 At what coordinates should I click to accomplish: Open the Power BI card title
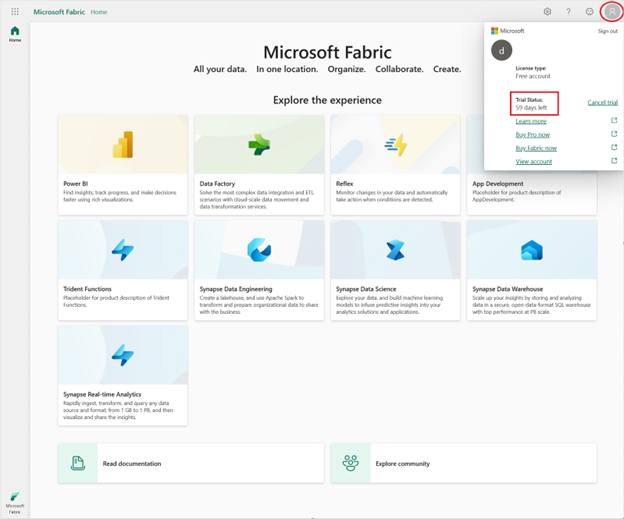76,183
